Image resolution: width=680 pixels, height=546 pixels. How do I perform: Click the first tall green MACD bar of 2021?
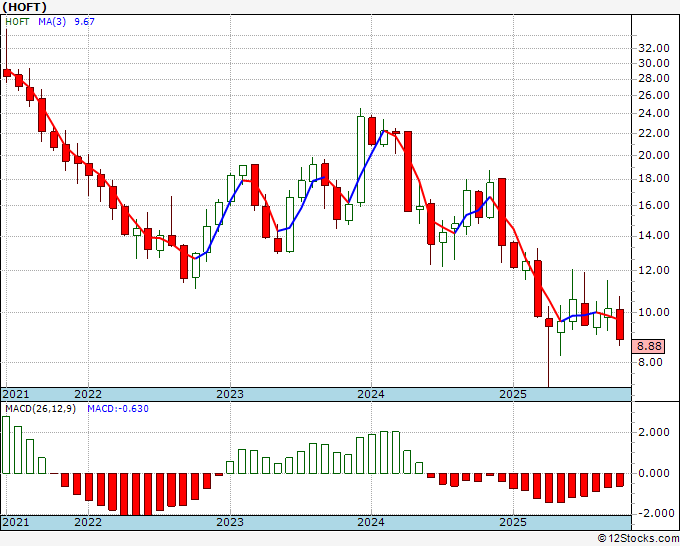pyautogui.click(x=6, y=445)
